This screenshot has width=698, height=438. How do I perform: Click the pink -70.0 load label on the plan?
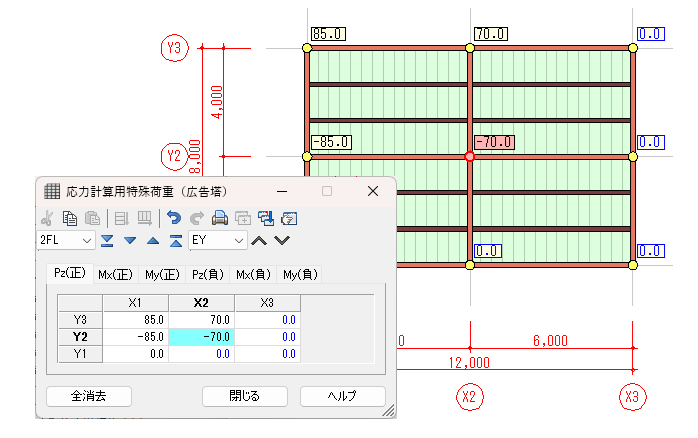[494, 142]
